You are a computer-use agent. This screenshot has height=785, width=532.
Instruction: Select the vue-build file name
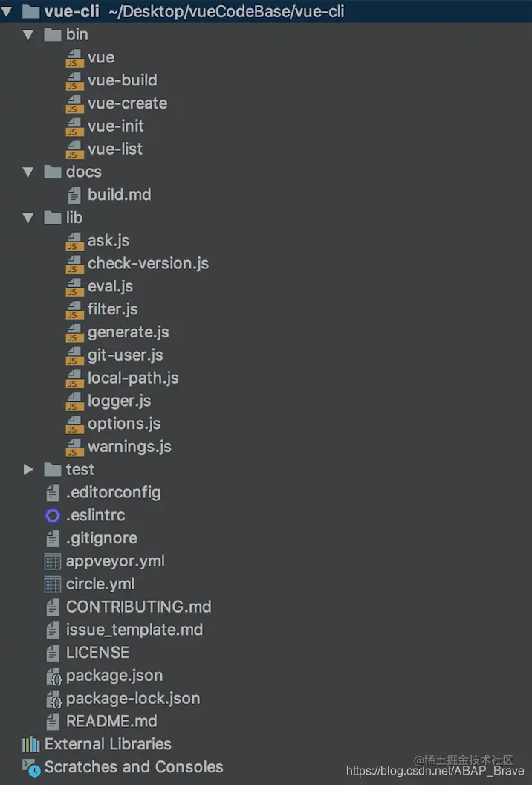click(x=122, y=80)
